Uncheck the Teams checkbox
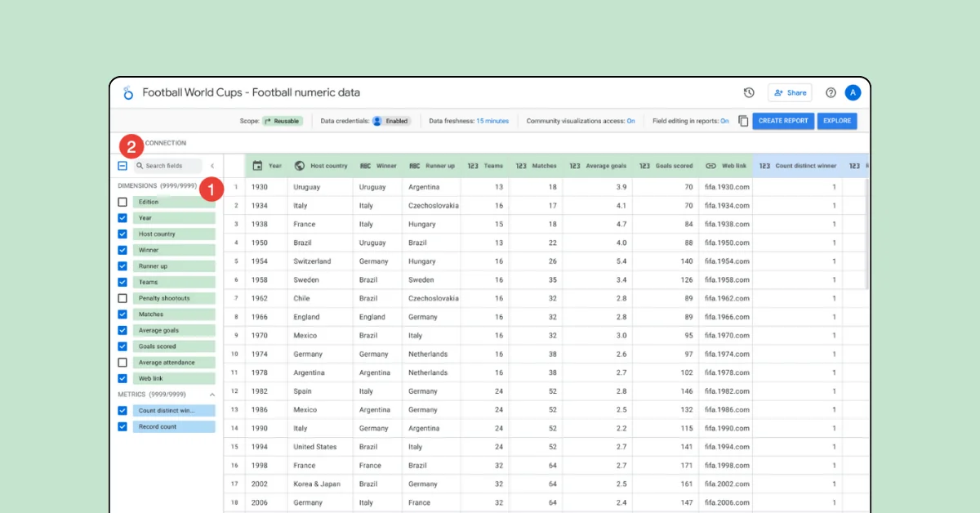This screenshot has height=513, width=980. click(x=122, y=282)
